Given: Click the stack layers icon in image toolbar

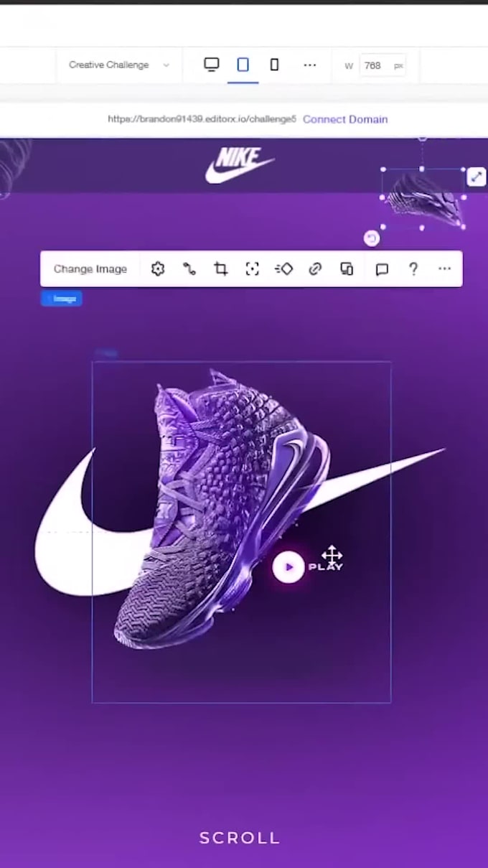Looking at the screenshot, I should (x=347, y=269).
